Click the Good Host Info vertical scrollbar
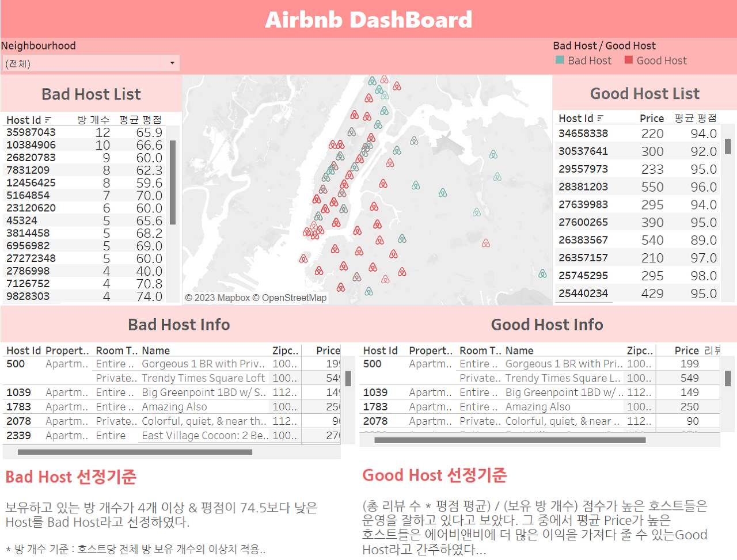Viewport: 737px width, 560px height. 728,378
